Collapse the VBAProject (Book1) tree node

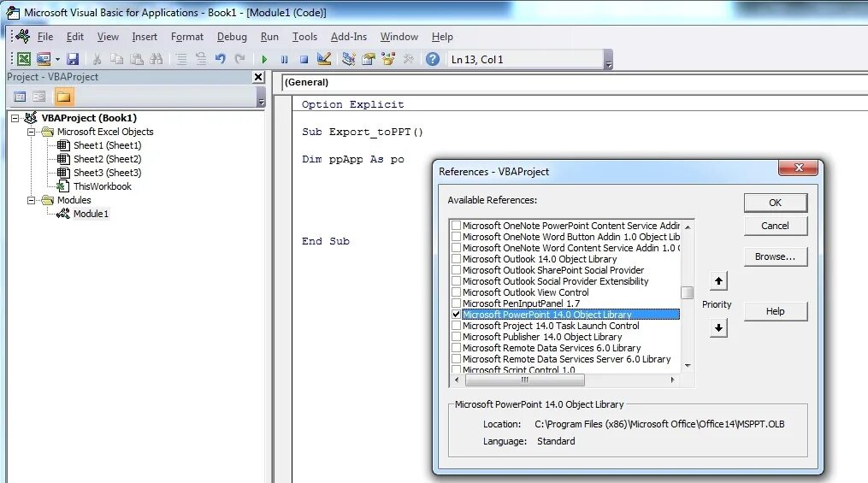point(15,118)
